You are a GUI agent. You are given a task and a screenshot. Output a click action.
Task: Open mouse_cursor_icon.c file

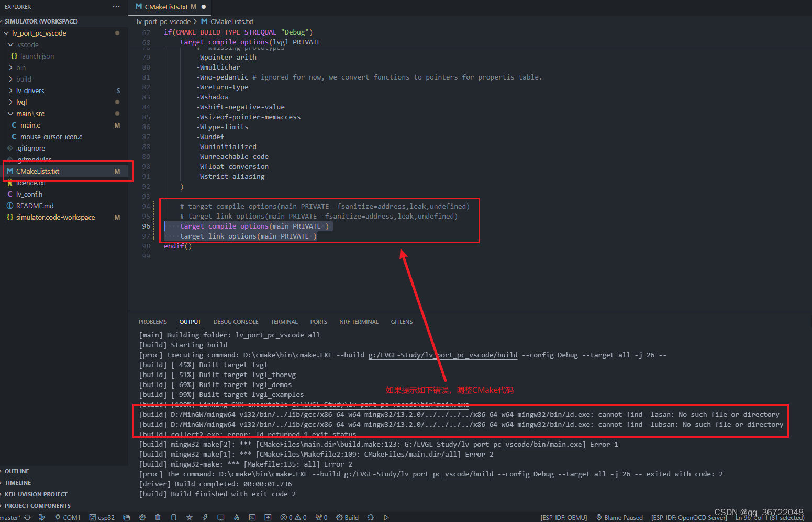pos(51,137)
